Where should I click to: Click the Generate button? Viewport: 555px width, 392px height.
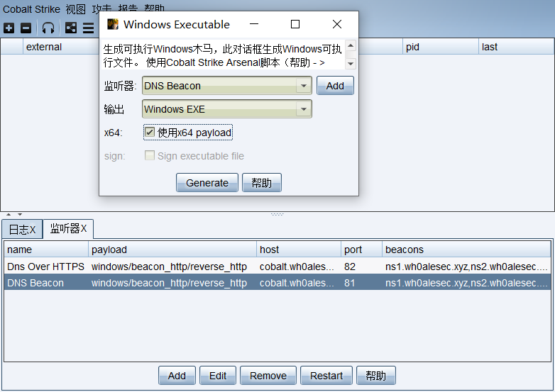pos(207,183)
